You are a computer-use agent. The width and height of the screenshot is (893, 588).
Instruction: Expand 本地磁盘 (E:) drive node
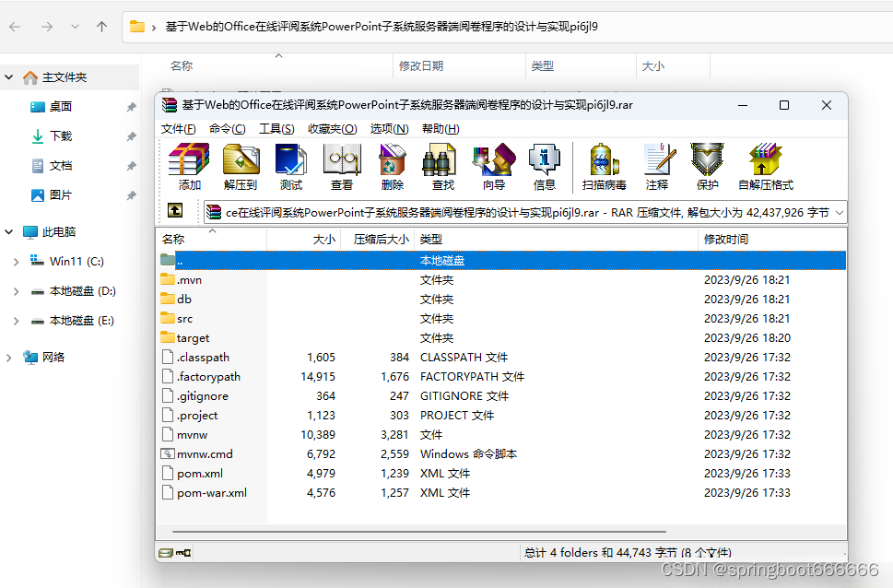pyautogui.click(x=16, y=321)
